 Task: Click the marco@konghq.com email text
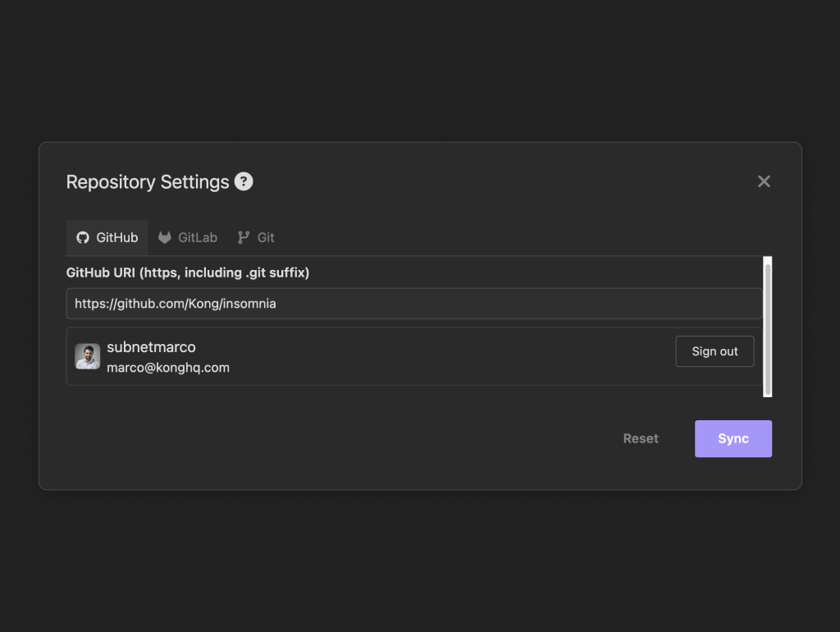(168, 368)
